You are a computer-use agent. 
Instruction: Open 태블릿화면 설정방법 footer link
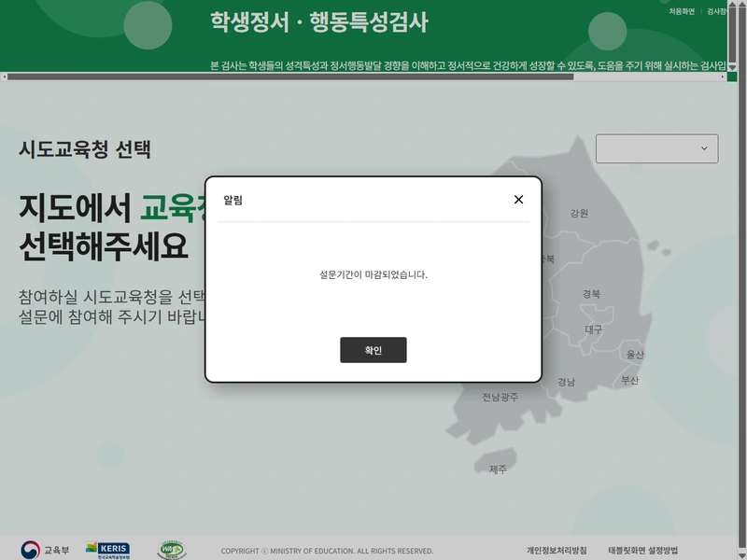tap(642, 551)
